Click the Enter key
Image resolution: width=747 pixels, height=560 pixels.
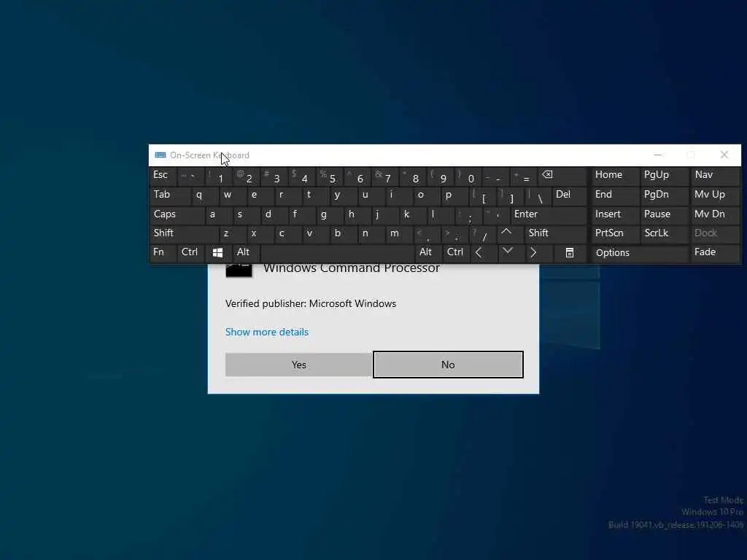point(549,215)
